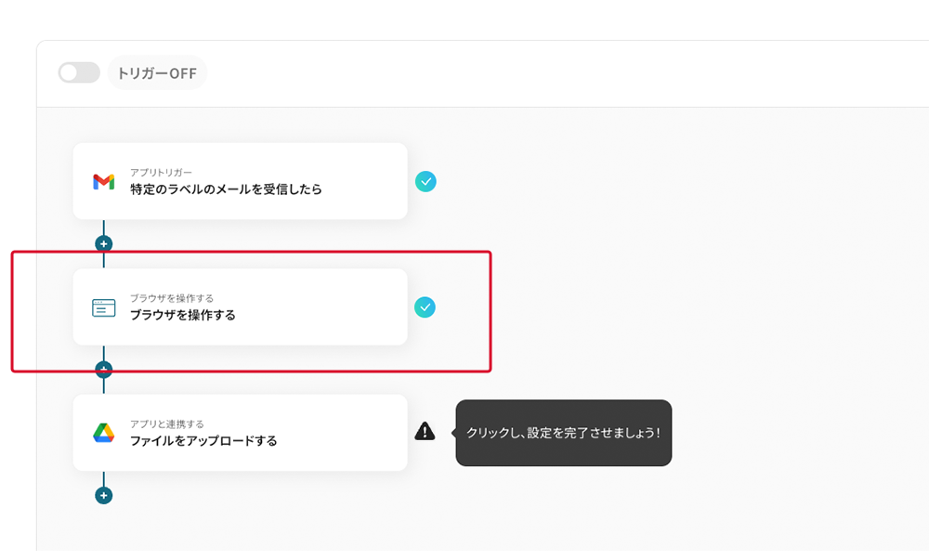Add a step below the file upload step
This screenshot has height=560, width=929.
[104, 495]
